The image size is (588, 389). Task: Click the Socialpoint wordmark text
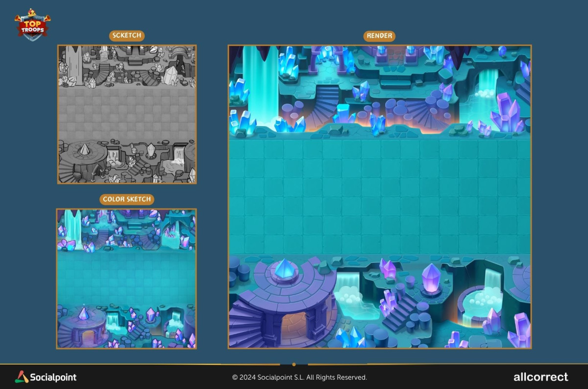[53, 377]
